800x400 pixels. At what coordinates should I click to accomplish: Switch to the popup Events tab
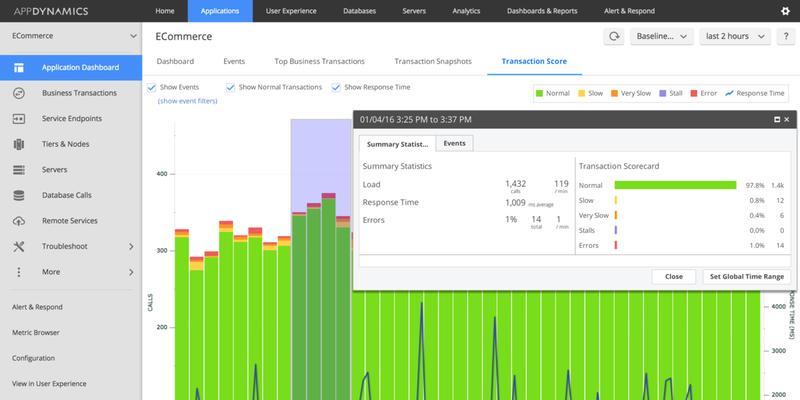[x=454, y=143]
